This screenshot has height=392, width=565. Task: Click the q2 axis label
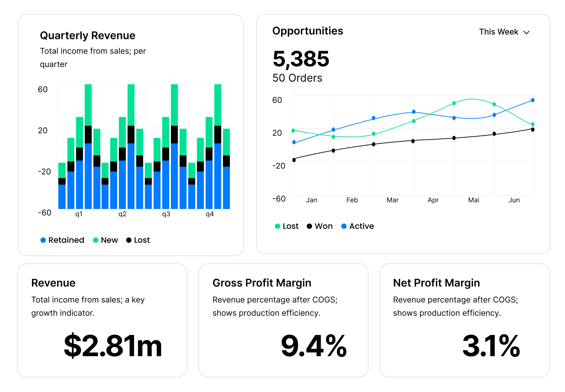122,214
